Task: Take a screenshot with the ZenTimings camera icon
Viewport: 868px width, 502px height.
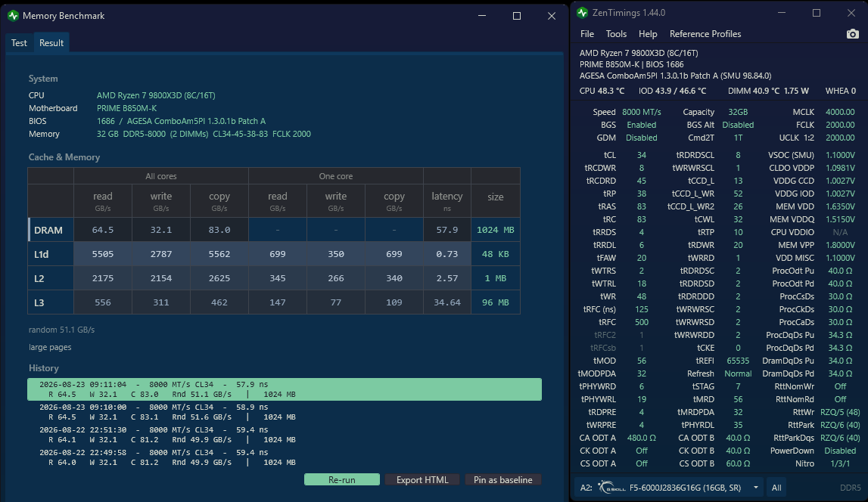Action: tap(853, 34)
